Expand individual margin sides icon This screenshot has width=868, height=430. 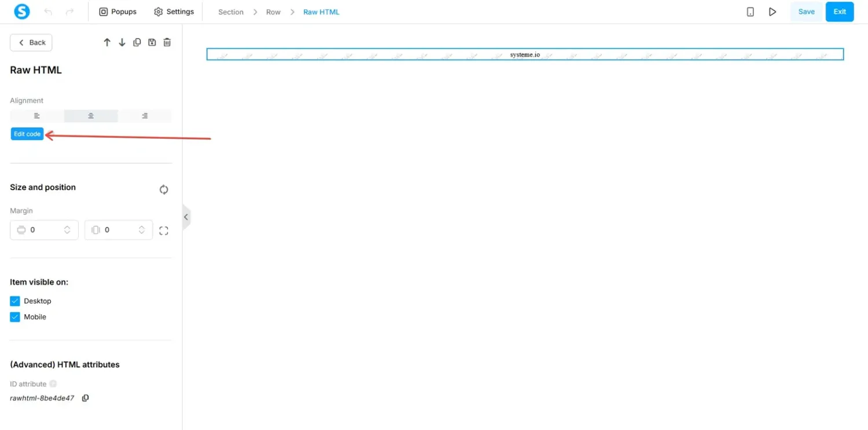(x=164, y=231)
